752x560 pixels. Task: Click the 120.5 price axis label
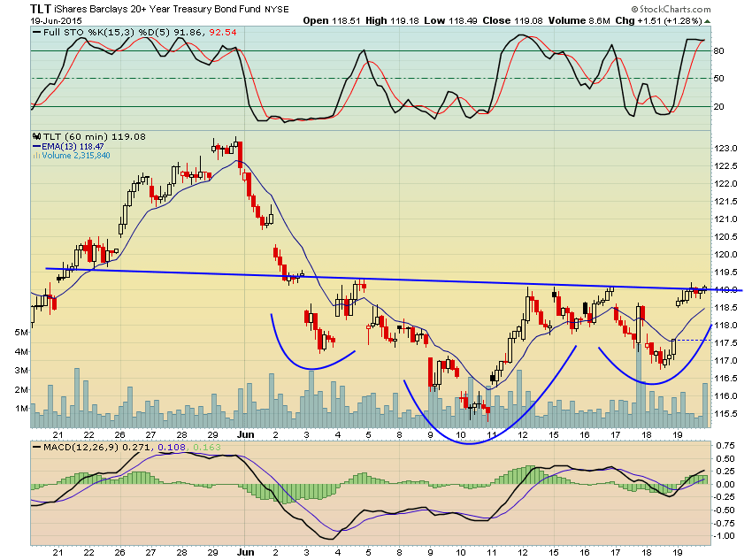(725, 237)
